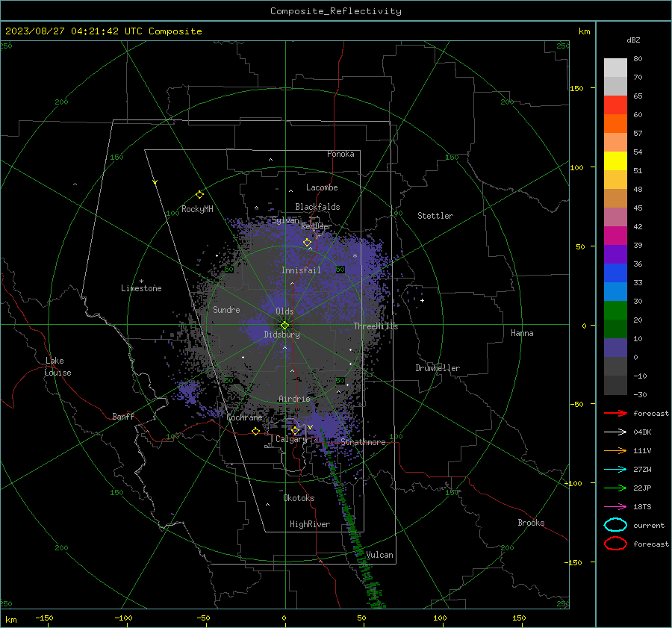Click the Banff town label
672x628 pixels.
tap(123, 416)
